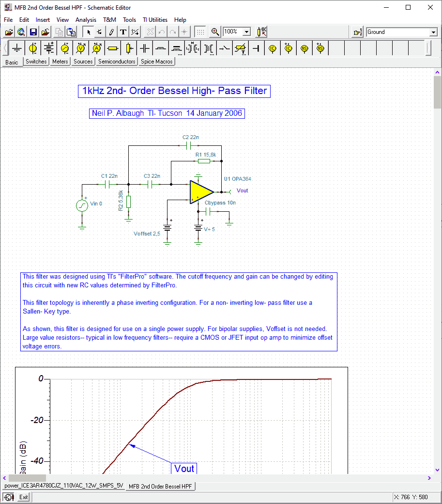Toggle the selection arrow pointer mode

[89, 32]
